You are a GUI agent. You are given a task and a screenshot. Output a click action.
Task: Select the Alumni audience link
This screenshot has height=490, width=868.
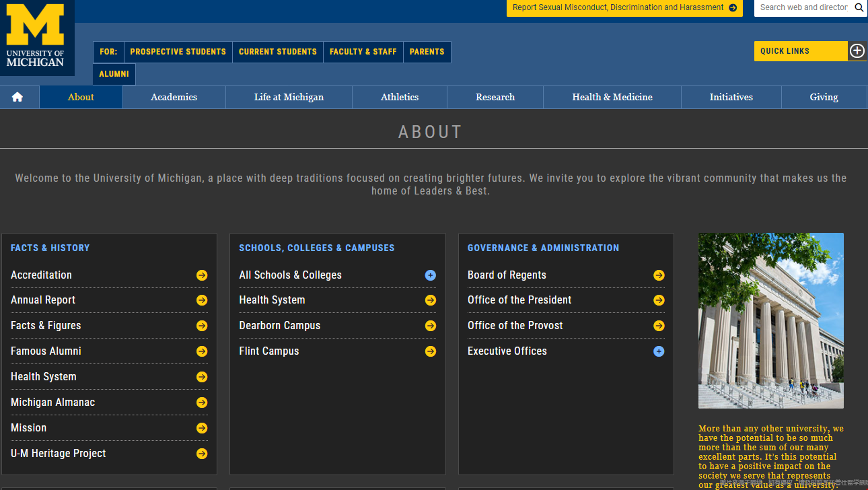(x=114, y=74)
